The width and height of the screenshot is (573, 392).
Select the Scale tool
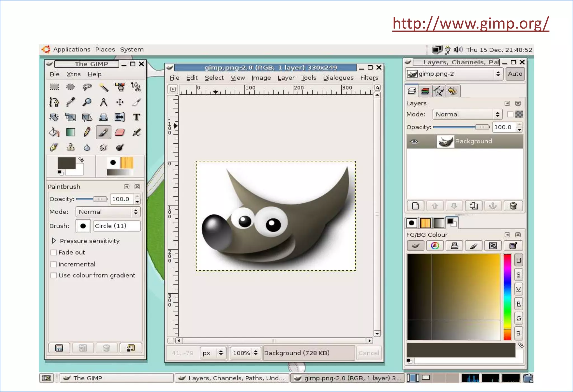(71, 117)
